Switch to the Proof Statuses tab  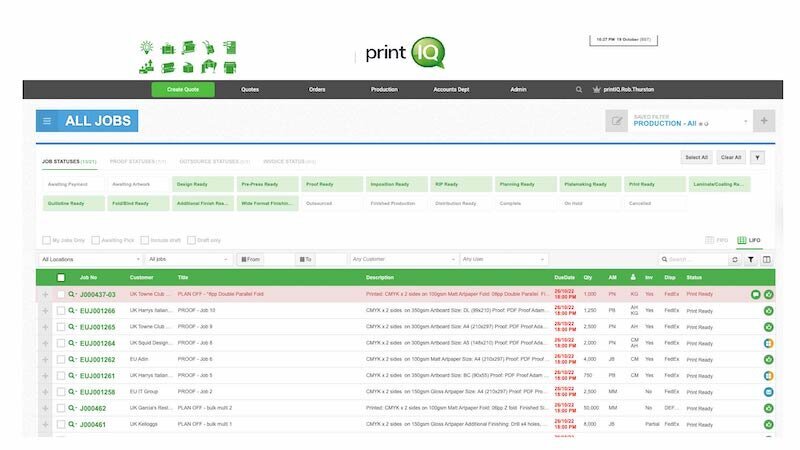[x=137, y=161]
